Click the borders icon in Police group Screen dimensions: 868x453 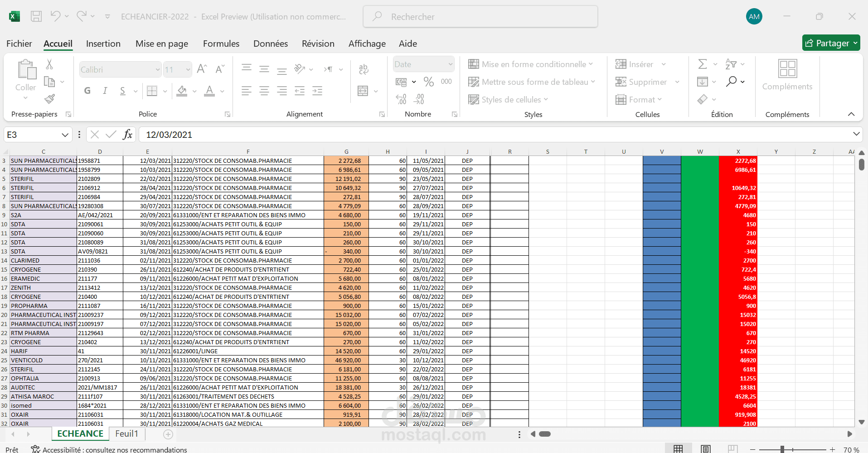click(152, 91)
